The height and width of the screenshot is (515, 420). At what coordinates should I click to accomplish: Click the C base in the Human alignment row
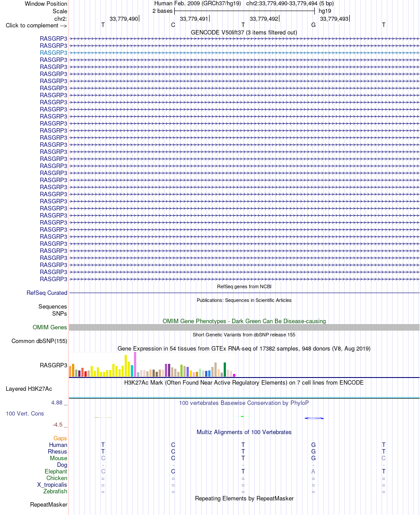[173, 445]
